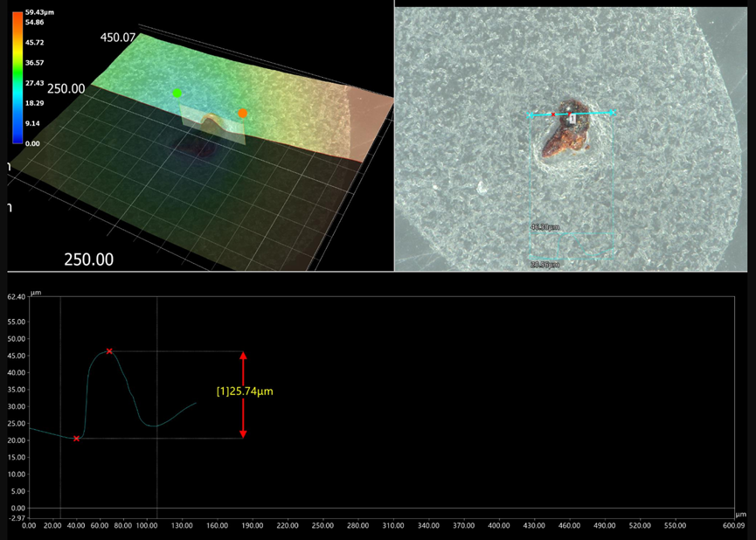
Task: Click the 190.00 tick on the X axis
Action: point(253,525)
